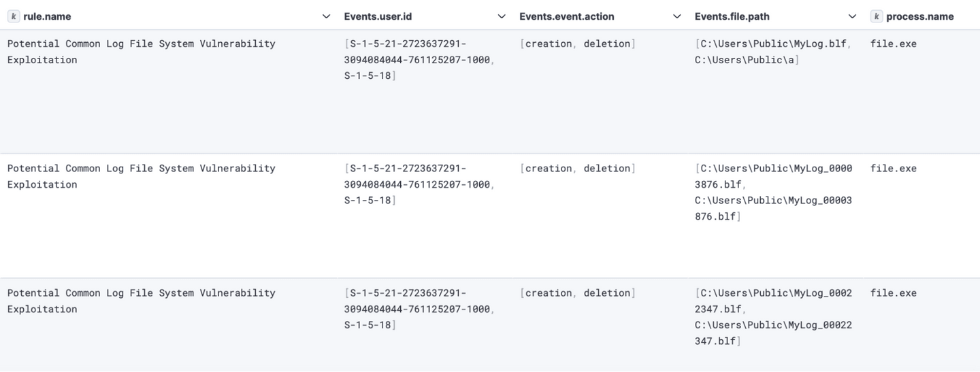This screenshot has width=980, height=372.
Task: Click the Events.file.path column header label
Action: coord(732,16)
